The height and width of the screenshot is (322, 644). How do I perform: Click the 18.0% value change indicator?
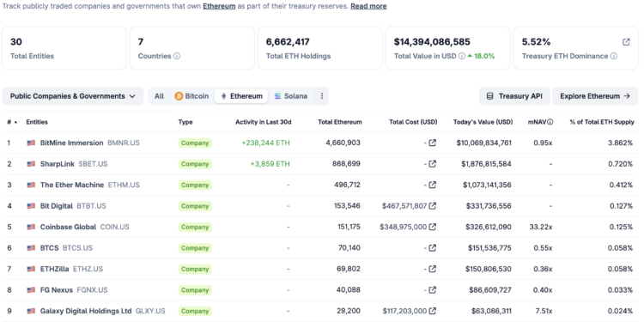[x=481, y=56]
